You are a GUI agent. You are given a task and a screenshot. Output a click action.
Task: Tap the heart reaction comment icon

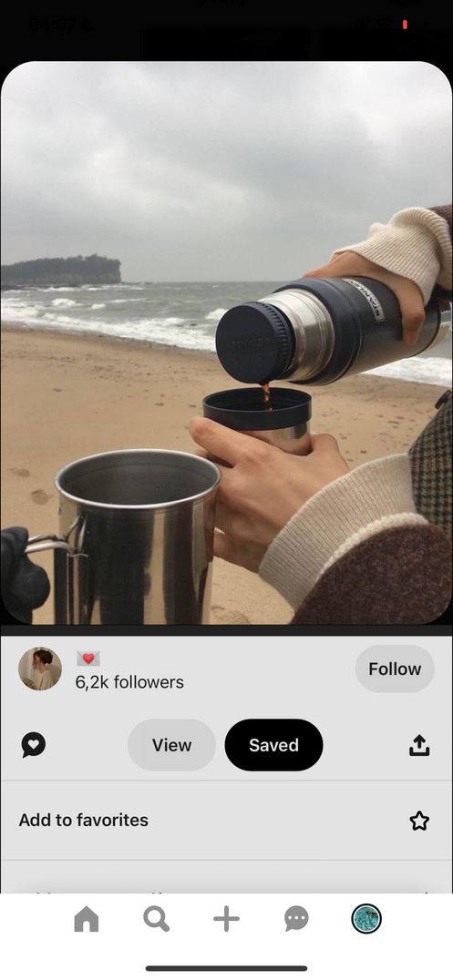[x=34, y=744]
